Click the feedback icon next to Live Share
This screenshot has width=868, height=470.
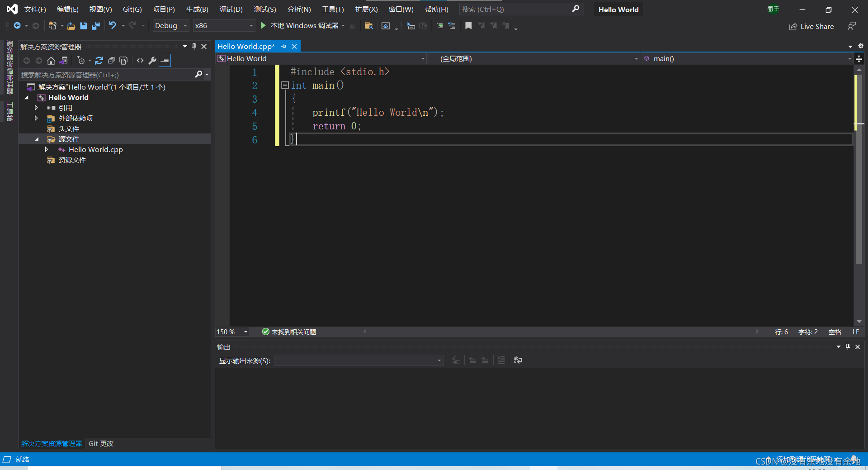[x=852, y=26]
